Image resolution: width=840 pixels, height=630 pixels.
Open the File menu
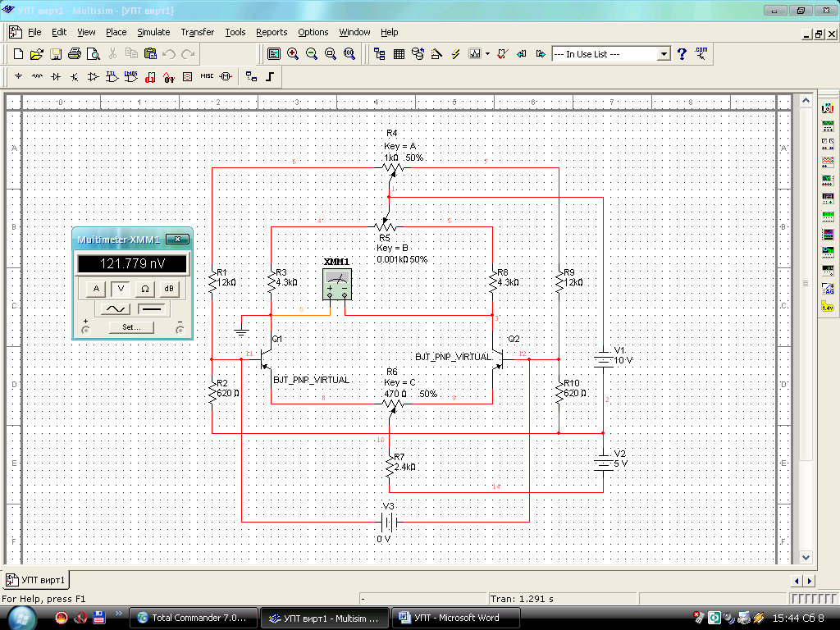(34, 32)
